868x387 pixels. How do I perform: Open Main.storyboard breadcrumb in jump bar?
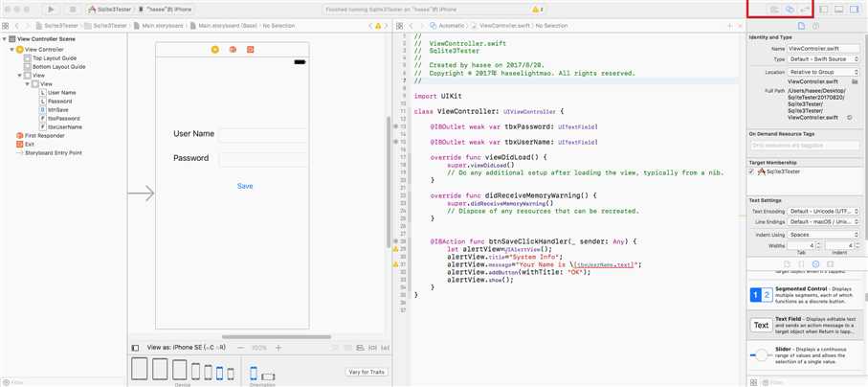tap(160, 26)
